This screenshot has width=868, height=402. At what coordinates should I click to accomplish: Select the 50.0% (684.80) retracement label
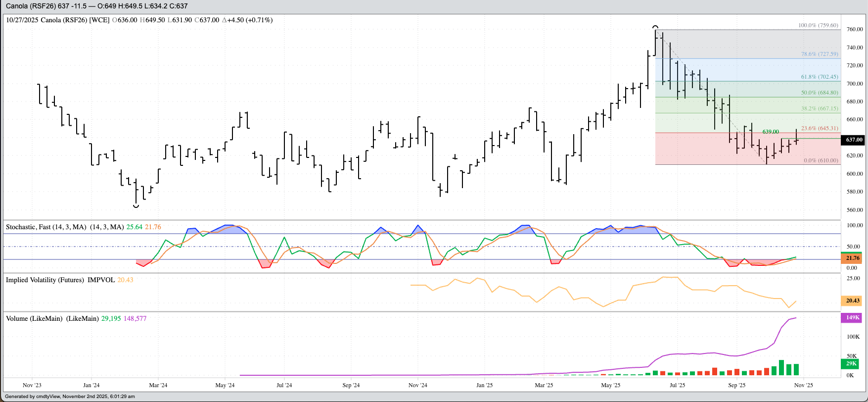(820, 93)
